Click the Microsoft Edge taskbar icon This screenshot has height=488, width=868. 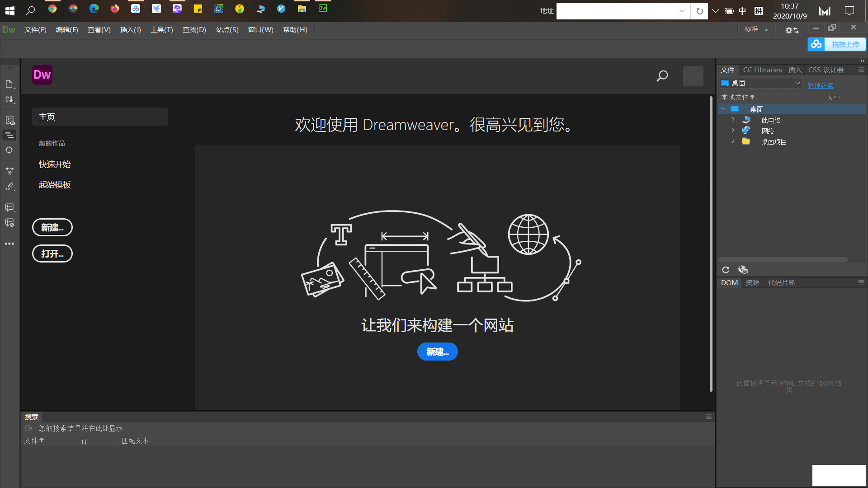[x=94, y=9]
